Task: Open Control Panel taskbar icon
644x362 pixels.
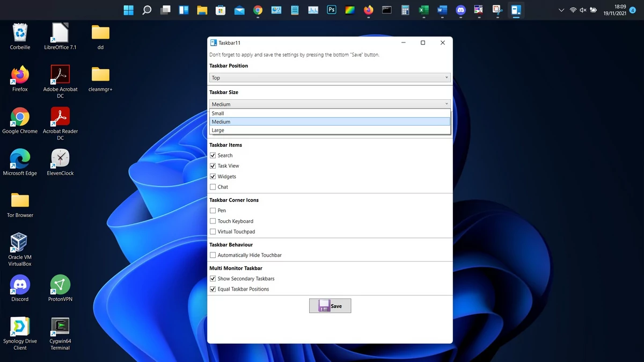Action: point(276,10)
